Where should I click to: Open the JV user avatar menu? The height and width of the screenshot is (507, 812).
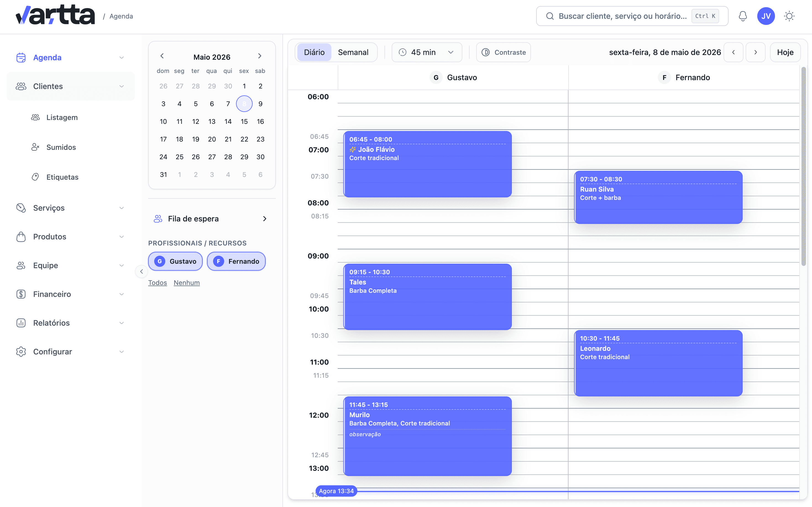tap(766, 16)
